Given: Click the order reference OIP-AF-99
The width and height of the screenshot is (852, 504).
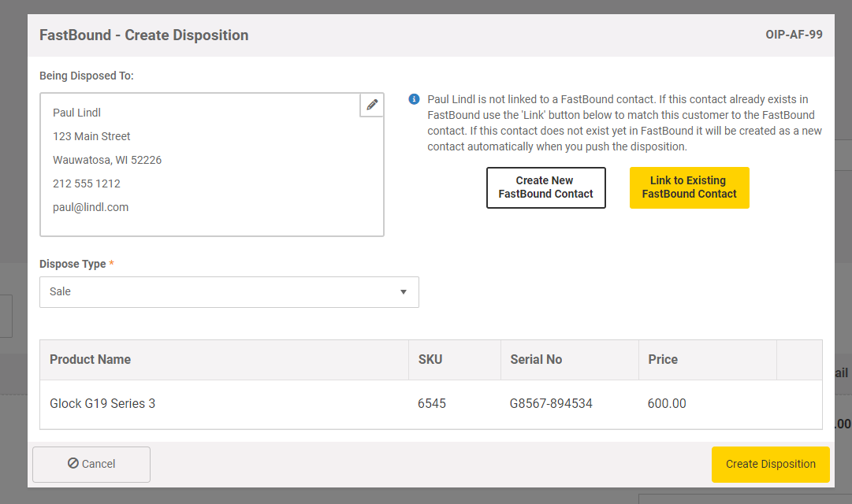Looking at the screenshot, I should coord(794,35).
